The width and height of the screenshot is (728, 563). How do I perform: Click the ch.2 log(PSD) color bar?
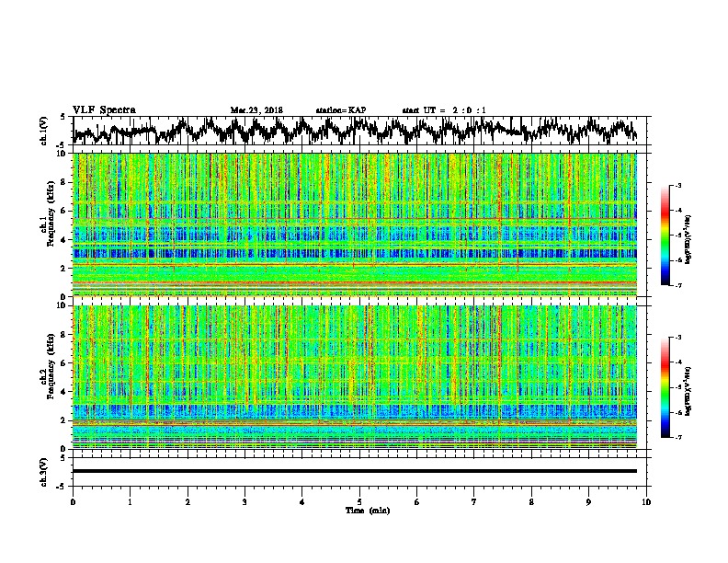(x=665, y=387)
